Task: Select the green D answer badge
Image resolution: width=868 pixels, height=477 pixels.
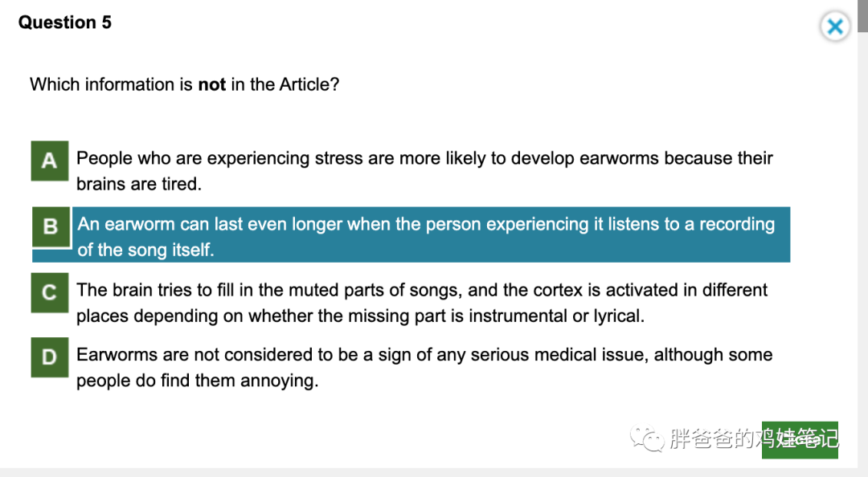Action: (x=50, y=357)
